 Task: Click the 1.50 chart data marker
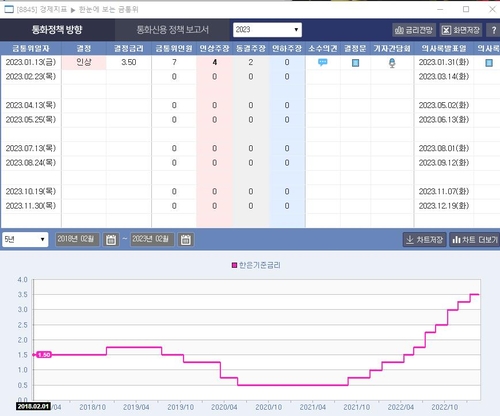[44, 355]
